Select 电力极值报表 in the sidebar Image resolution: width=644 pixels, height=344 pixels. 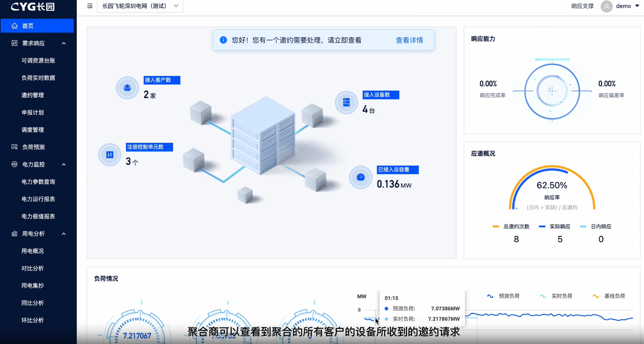pos(38,216)
